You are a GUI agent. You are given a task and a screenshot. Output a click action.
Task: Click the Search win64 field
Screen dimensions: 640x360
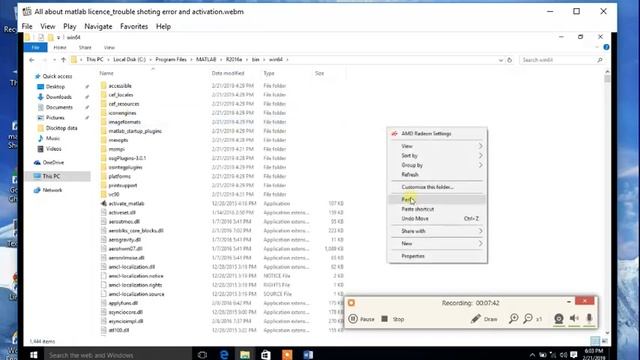(562, 60)
